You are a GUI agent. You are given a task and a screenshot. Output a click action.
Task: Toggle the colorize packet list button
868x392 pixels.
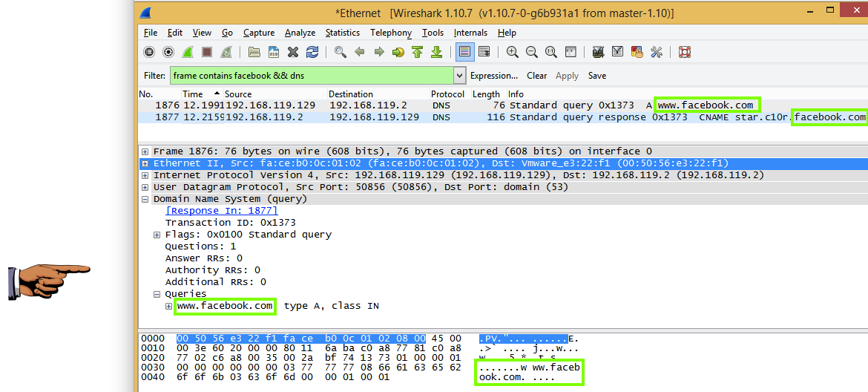tap(464, 52)
